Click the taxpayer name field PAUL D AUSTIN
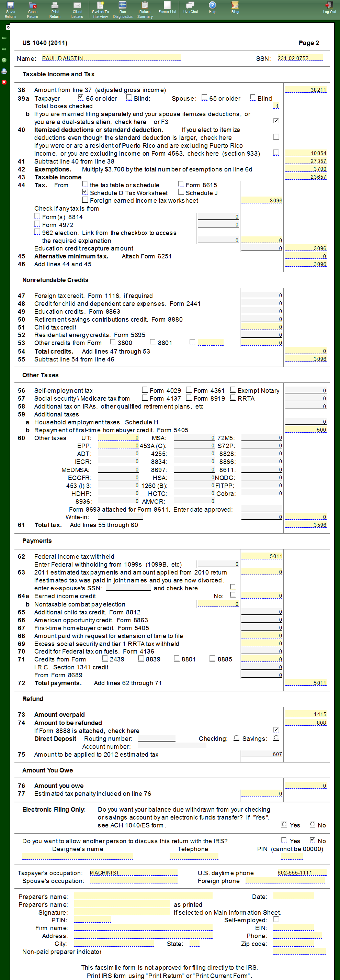 coord(111,58)
